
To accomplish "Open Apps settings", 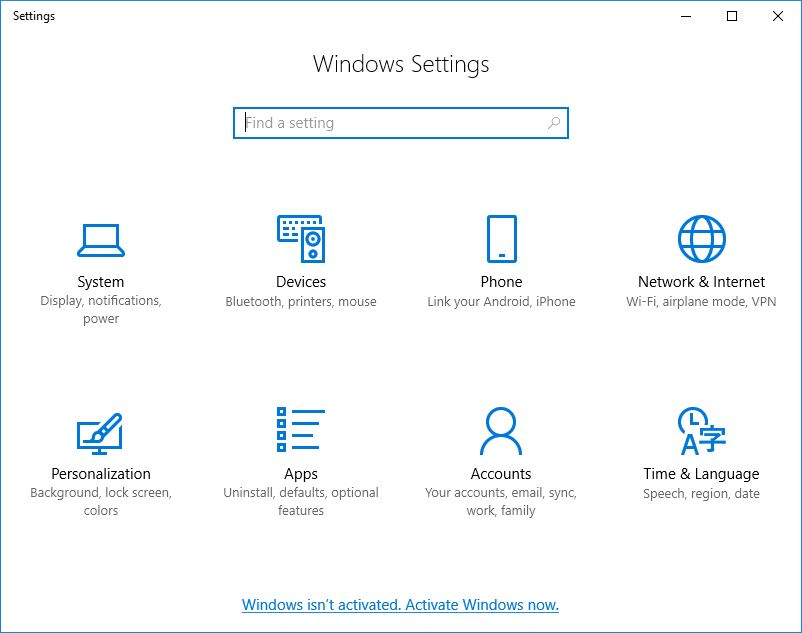I will coord(301,445).
